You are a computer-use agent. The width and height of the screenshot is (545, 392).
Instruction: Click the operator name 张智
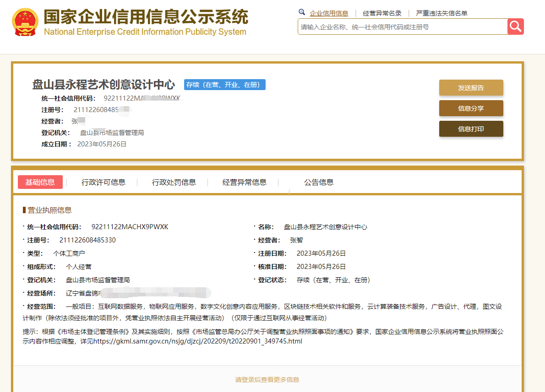click(x=296, y=240)
